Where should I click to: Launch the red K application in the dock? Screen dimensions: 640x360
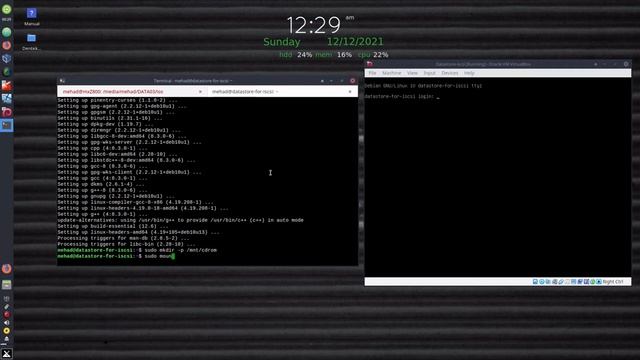(x=7, y=85)
